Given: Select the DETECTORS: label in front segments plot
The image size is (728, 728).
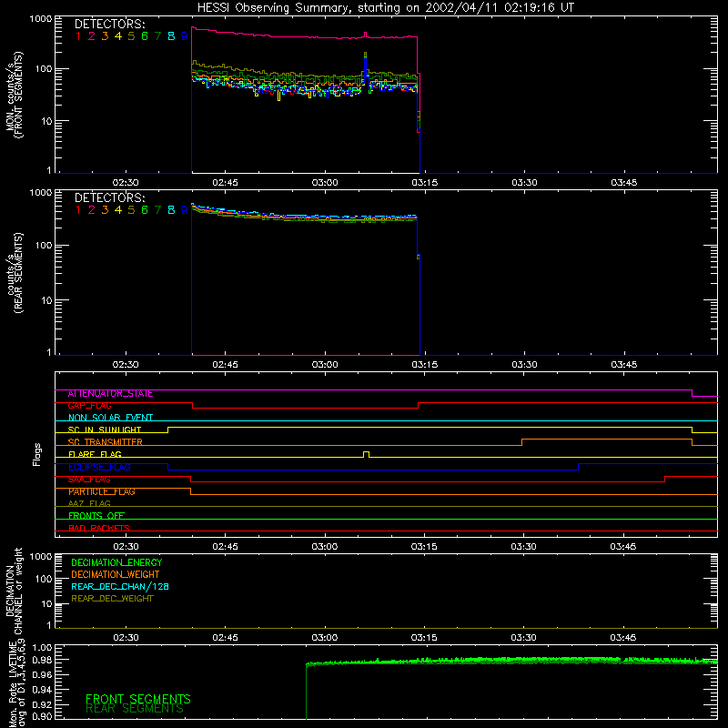Looking at the screenshot, I should (x=109, y=25).
